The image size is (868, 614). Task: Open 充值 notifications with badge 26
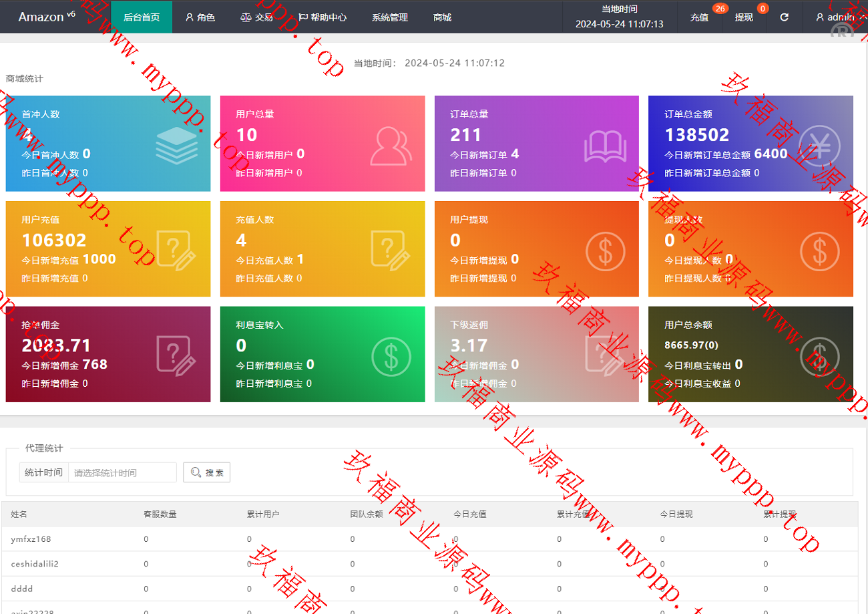pos(699,17)
